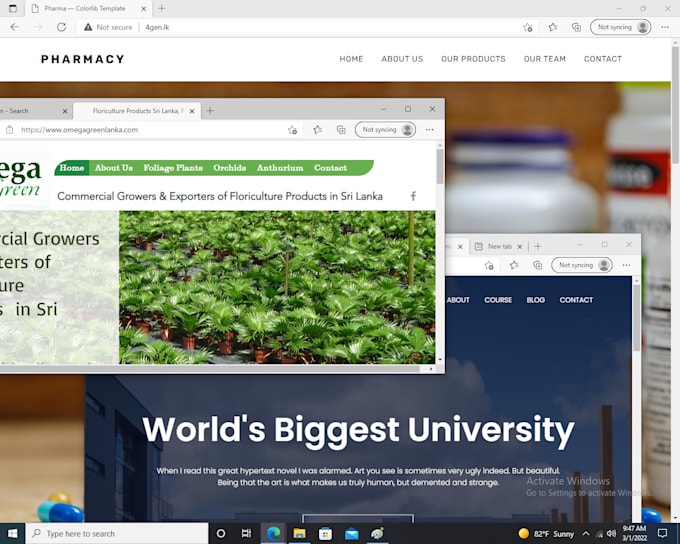Viewport: 680px width, 544px height.
Task: Click the foliage plants banner image
Action: 277,287
